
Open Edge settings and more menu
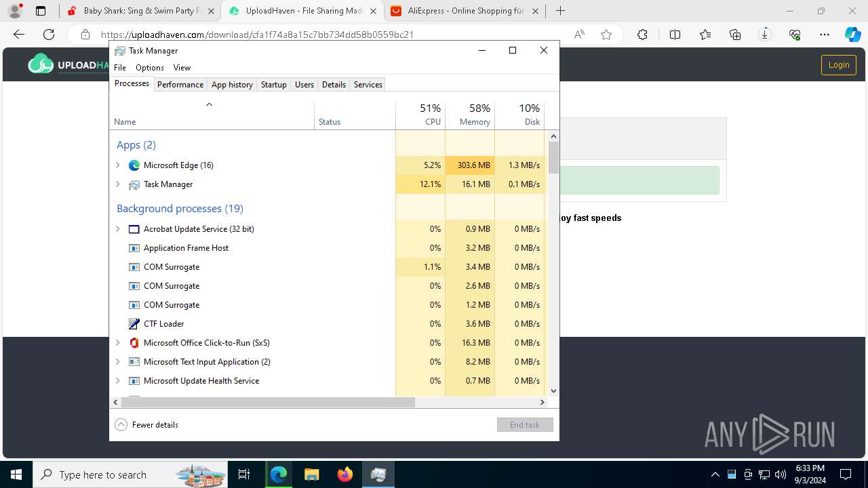825,35
